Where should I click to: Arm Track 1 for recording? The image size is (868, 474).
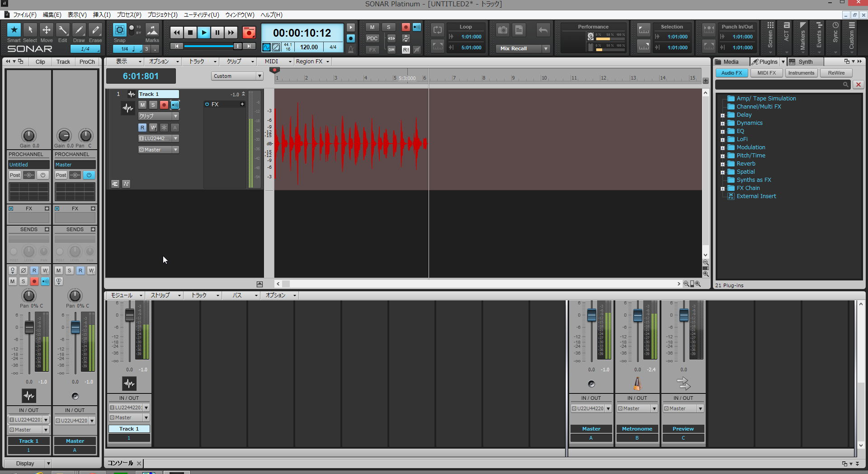click(x=164, y=105)
